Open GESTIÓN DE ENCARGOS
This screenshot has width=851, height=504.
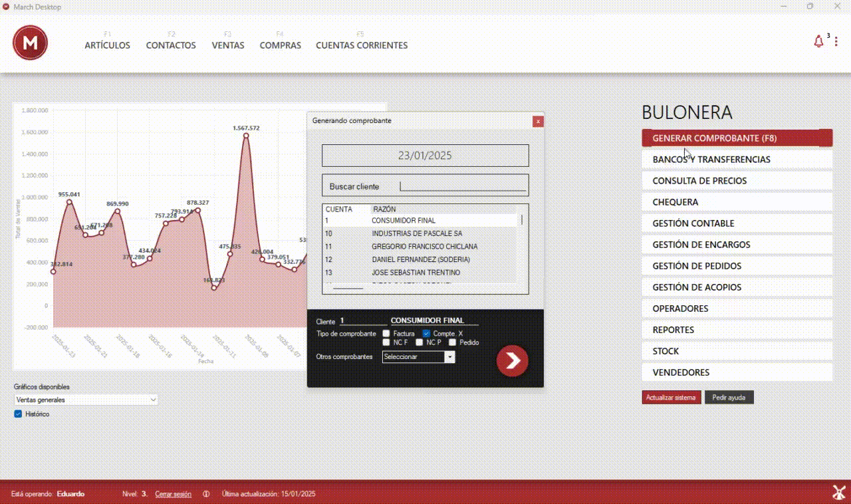tap(737, 245)
